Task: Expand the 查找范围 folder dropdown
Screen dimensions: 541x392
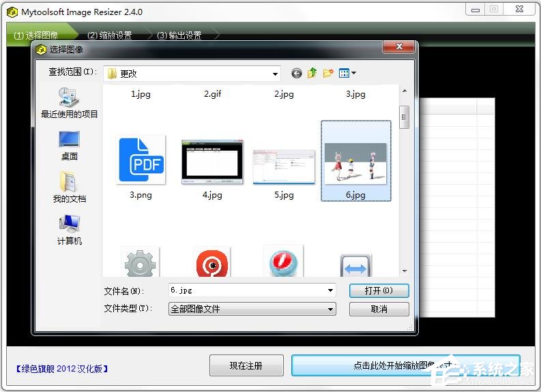Action: point(275,74)
